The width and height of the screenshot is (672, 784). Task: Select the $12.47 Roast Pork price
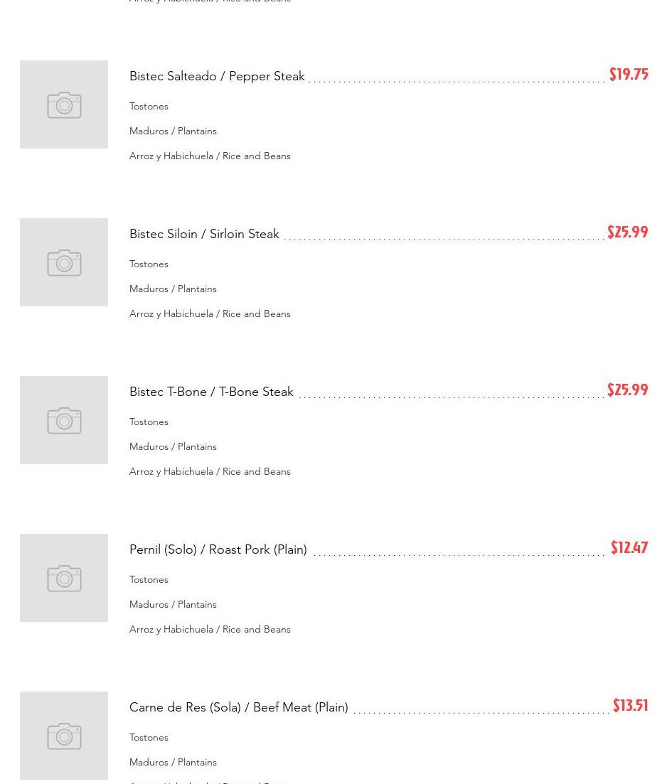point(629,548)
